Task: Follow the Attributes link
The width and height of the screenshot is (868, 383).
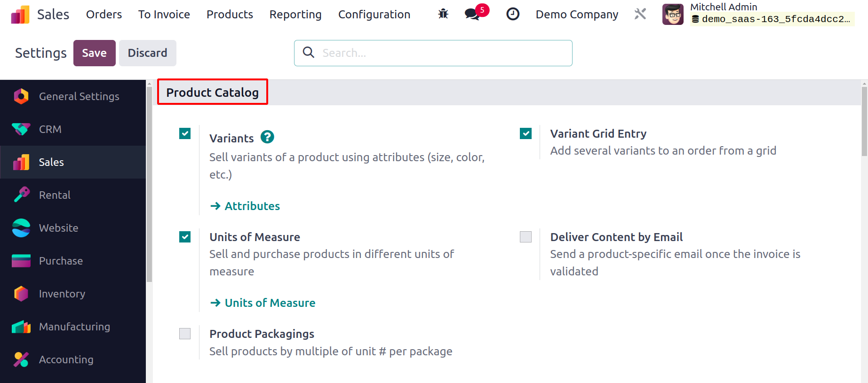Action: [x=245, y=206]
